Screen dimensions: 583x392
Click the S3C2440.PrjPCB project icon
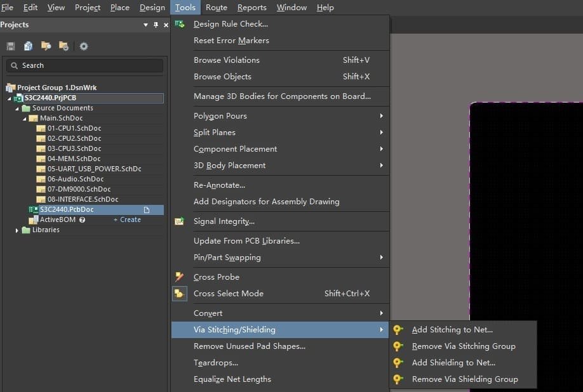18,98
